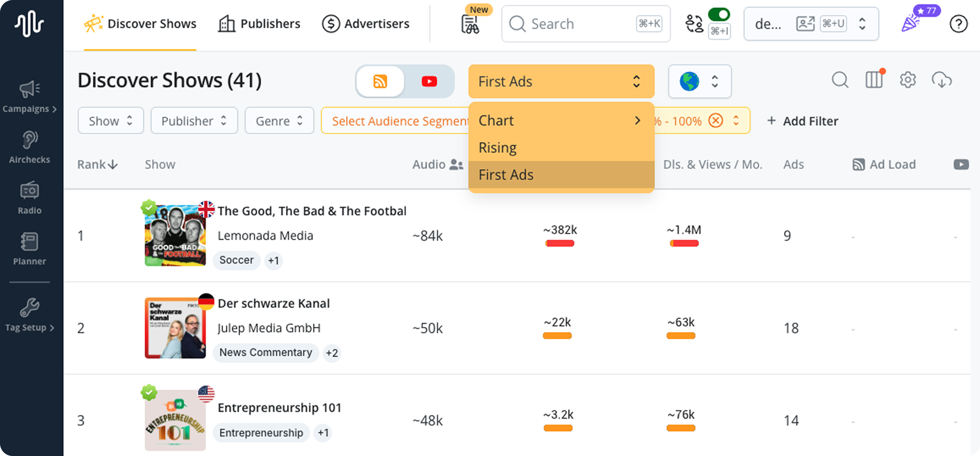
Task: Expand the Genre filter dropdown
Action: 279,121
